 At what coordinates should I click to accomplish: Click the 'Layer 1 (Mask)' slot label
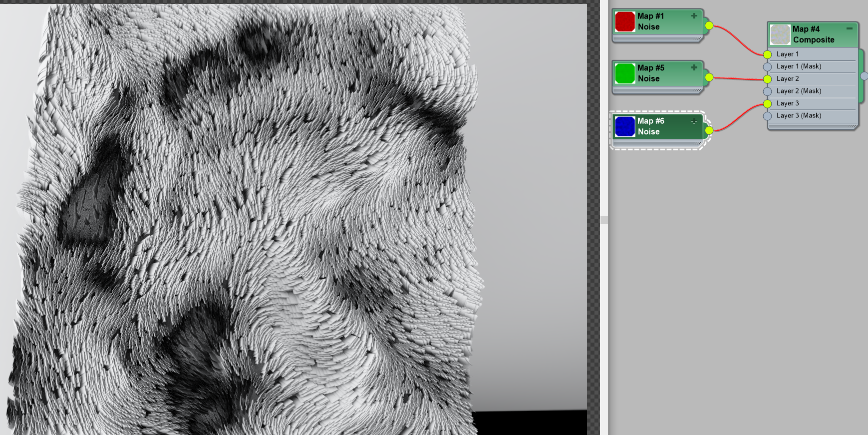[799, 66]
